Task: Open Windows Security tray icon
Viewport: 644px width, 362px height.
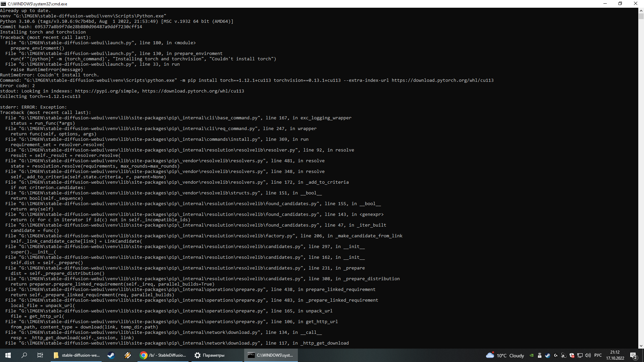Action: (x=572, y=356)
